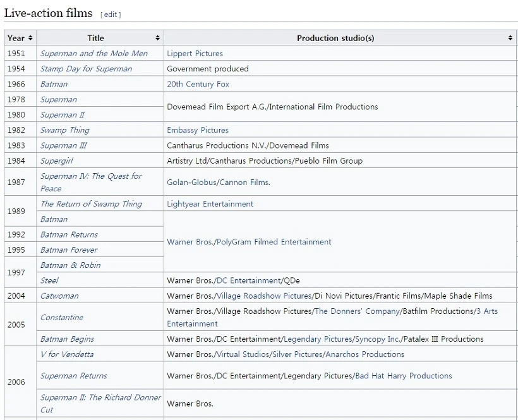Sort table by Year column arrows
This screenshot has width=518, height=420.
click(30, 38)
